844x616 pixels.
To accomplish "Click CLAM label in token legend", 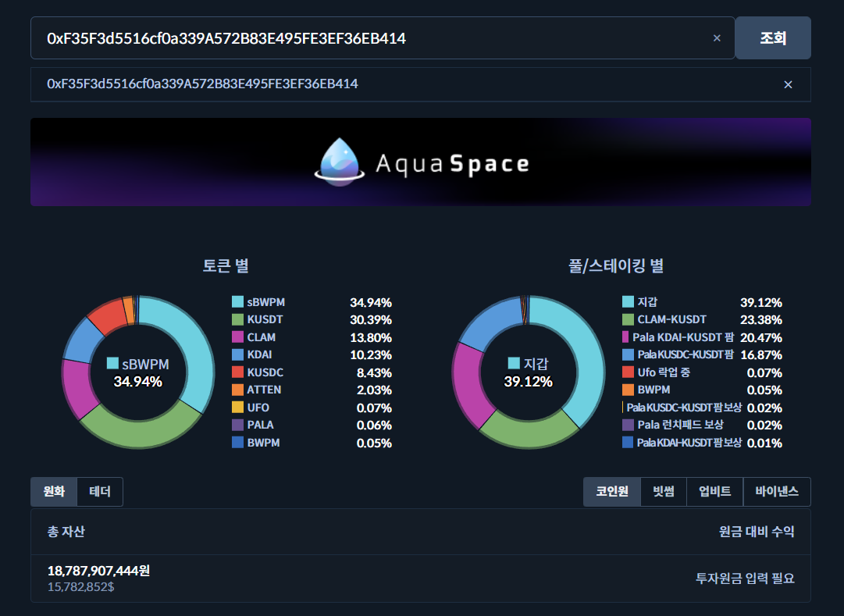I will click(x=261, y=337).
